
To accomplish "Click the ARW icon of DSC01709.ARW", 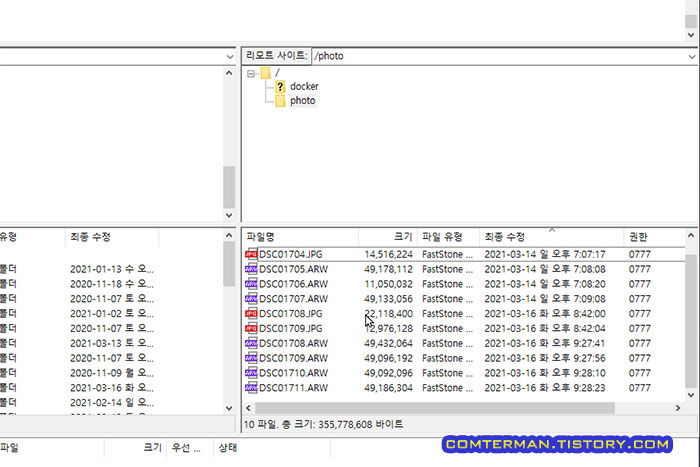I will point(251,358).
